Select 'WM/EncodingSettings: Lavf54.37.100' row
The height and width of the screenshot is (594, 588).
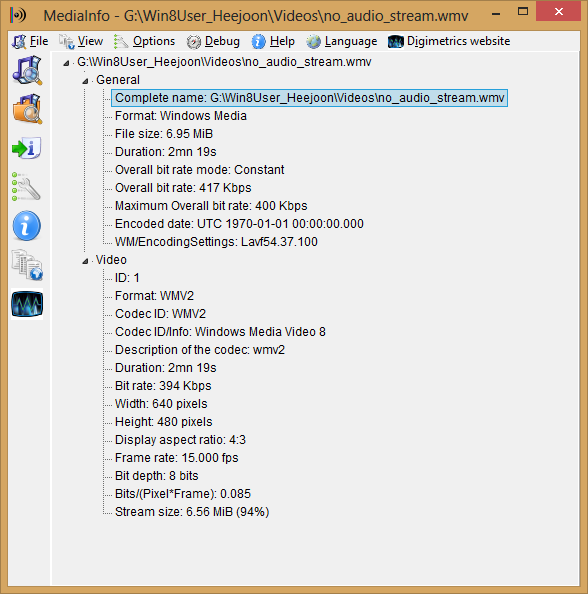tap(216, 242)
